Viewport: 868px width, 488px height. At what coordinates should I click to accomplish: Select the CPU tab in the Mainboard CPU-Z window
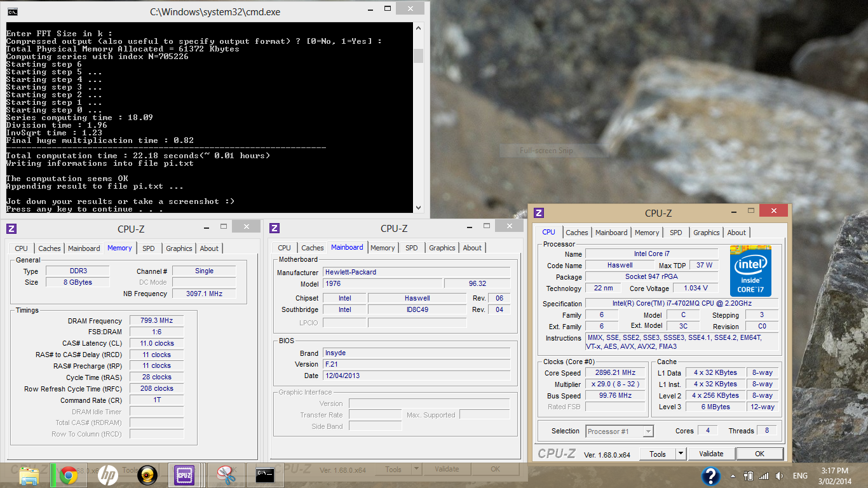285,248
